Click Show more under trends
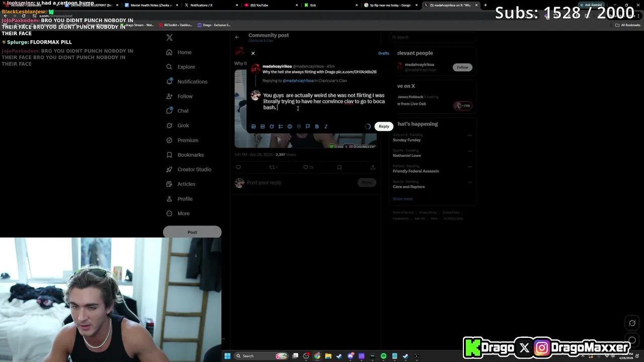 click(403, 199)
